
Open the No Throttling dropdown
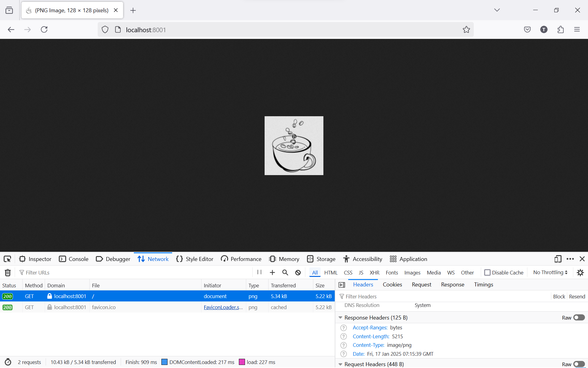click(550, 273)
